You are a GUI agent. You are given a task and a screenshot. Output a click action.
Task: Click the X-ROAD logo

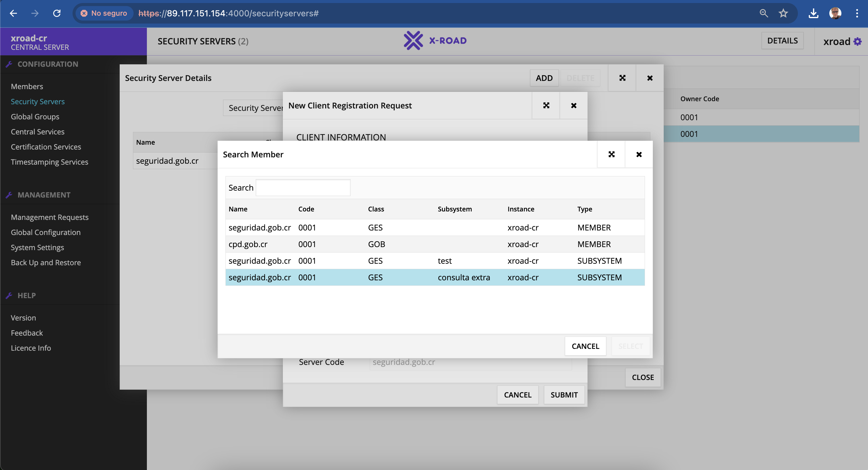435,40
